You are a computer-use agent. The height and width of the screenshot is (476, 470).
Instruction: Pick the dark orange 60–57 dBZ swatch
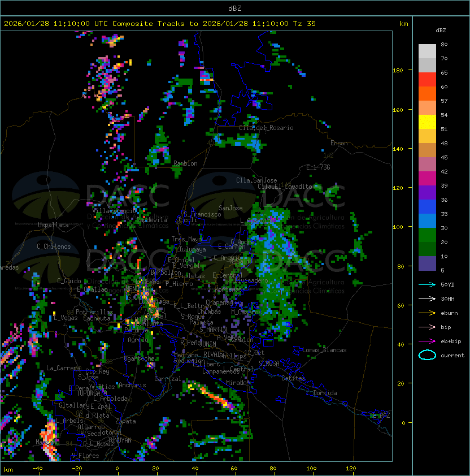click(427, 93)
